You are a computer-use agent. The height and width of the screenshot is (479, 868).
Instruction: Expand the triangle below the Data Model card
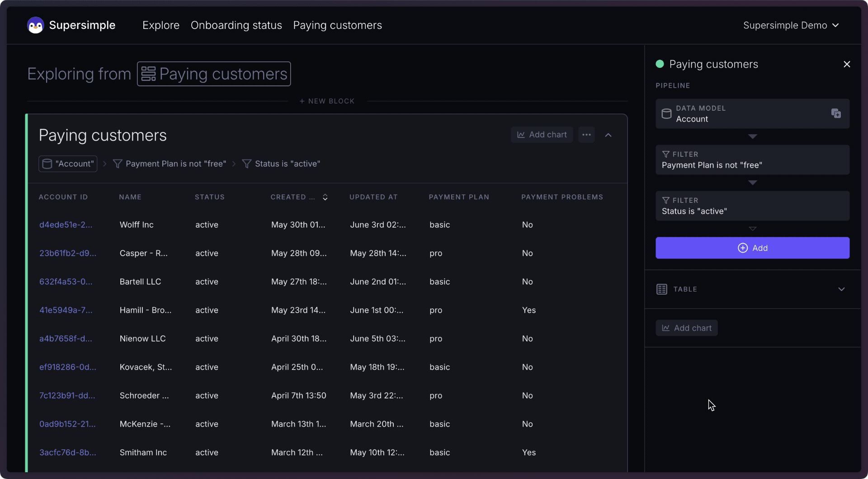pos(752,136)
